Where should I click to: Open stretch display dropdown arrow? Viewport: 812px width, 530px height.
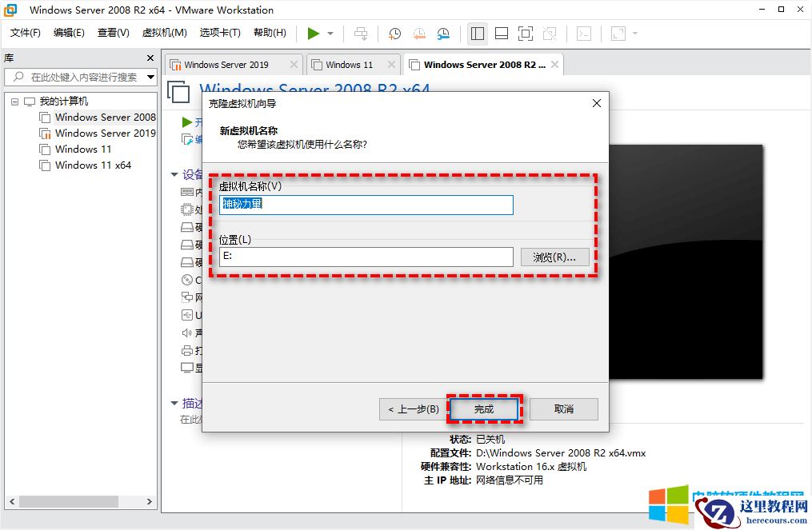[635, 34]
